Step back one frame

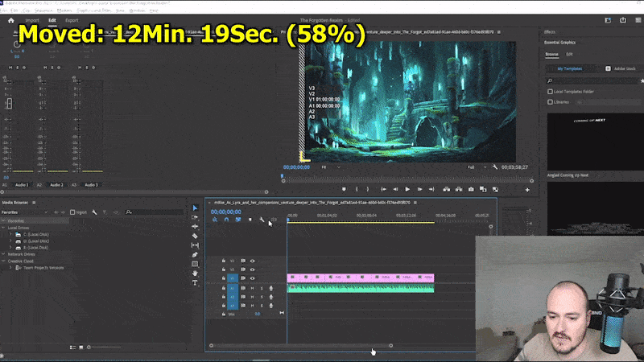[395, 190]
